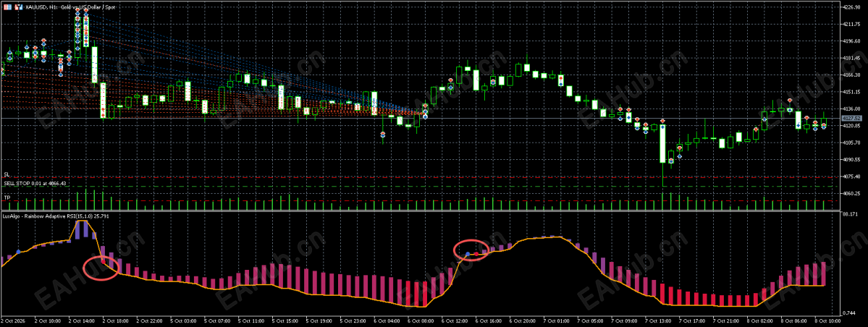Click price scale value 4075.40

tap(851, 177)
